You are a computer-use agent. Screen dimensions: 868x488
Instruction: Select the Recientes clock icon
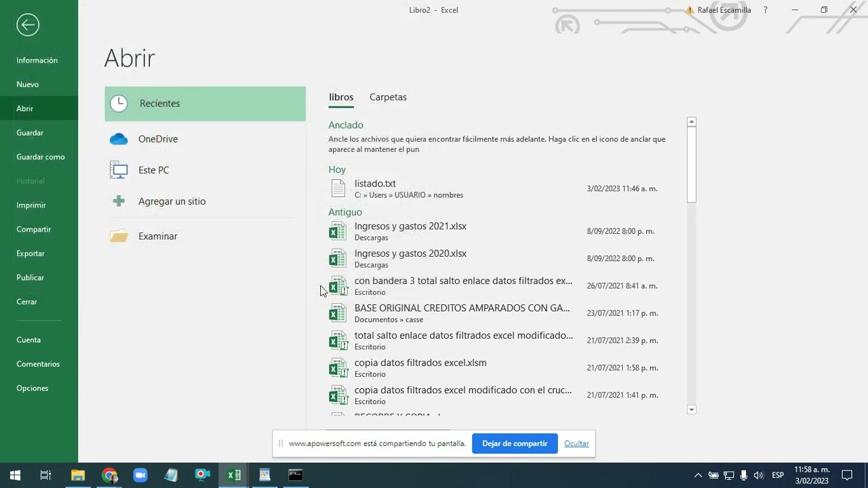pyautogui.click(x=119, y=104)
